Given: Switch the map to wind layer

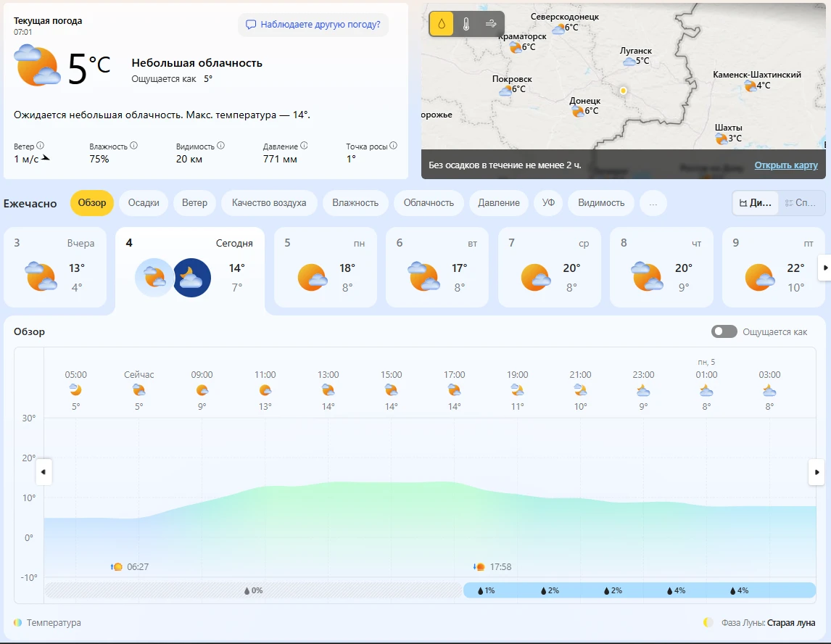Looking at the screenshot, I should (491, 24).
